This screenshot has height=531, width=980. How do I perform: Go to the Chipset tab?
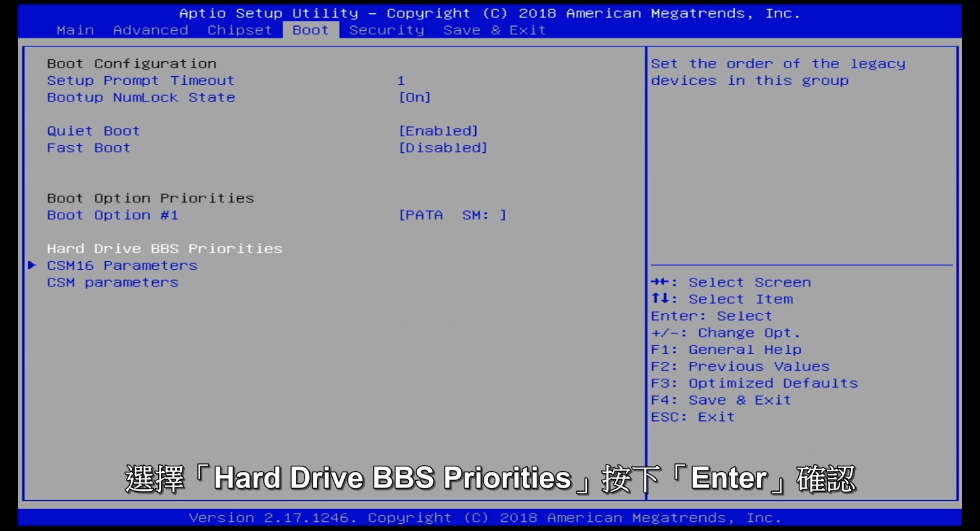tap(240, 30)
